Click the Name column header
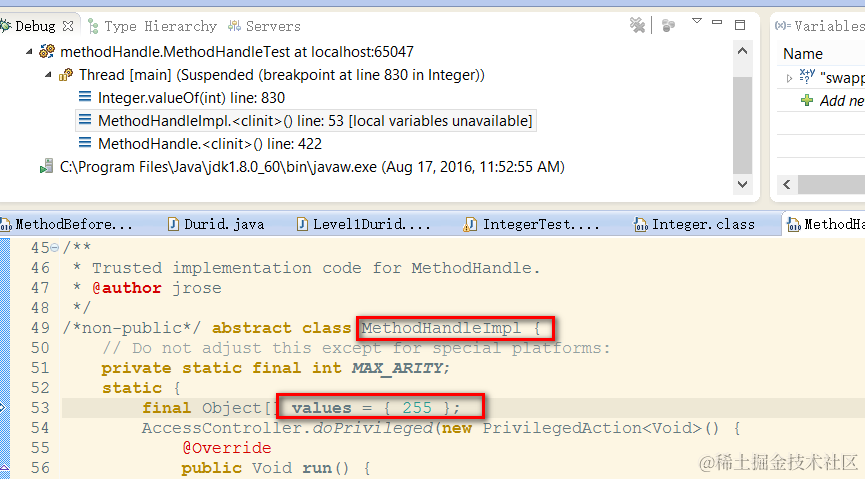The image size is (865, 479). (803, 54)
